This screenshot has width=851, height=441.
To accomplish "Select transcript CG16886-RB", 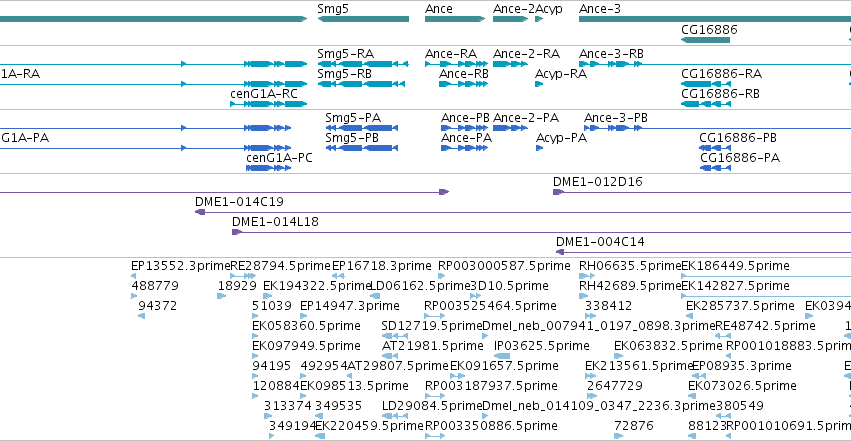I will pyautogui.click(x=706, y=104).
